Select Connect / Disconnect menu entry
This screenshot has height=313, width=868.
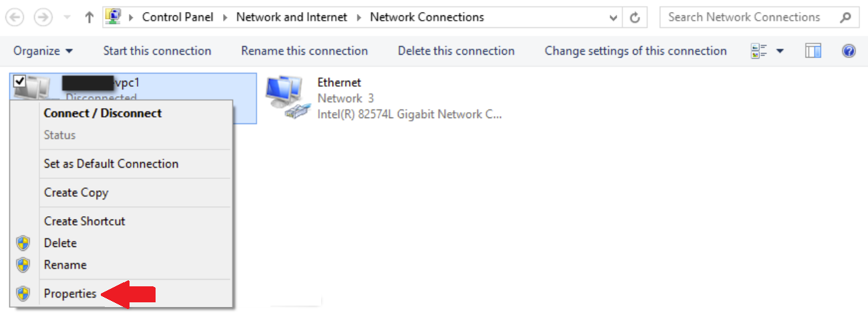[102, 113]
